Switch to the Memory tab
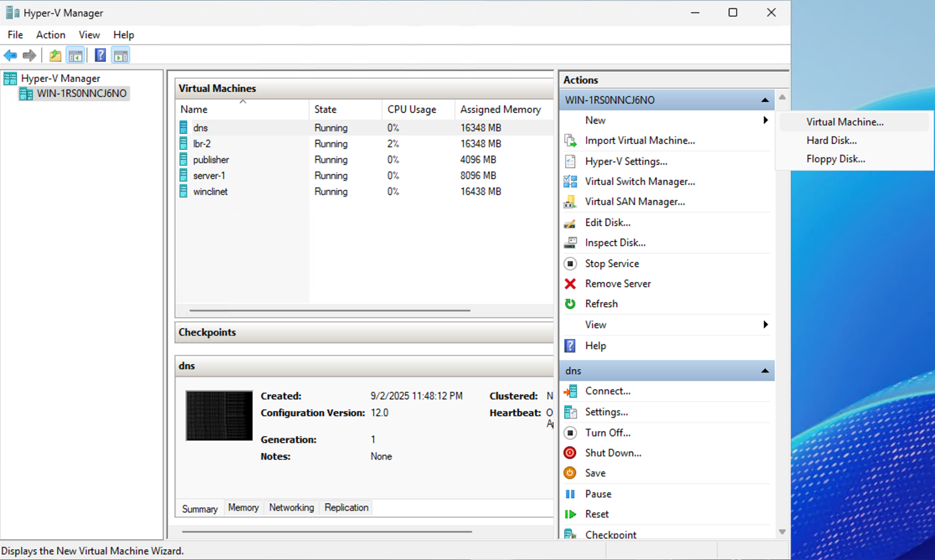Image resolution: width=935 pixels, height=560 pixels. pos(243,508)
